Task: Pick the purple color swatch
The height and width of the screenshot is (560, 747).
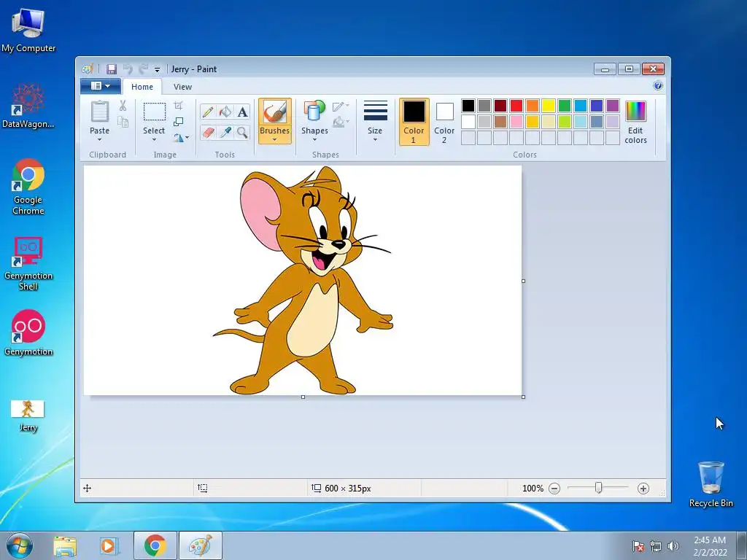Action: [613, 106]
